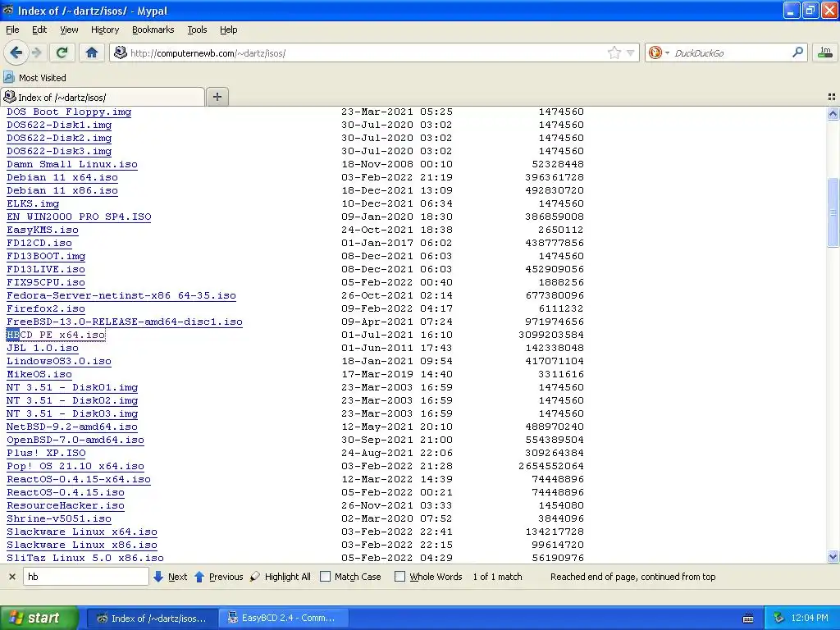This screenshot has width=840, height=630.
Task: Switch to EasyBCD 2.4 taskbar button
Action: [284, 618]
